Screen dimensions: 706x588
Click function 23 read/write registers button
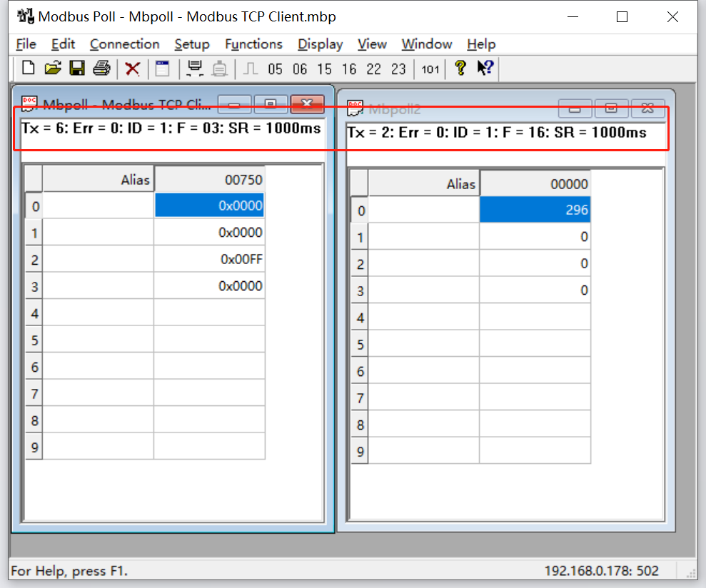(x=398, y=69)
